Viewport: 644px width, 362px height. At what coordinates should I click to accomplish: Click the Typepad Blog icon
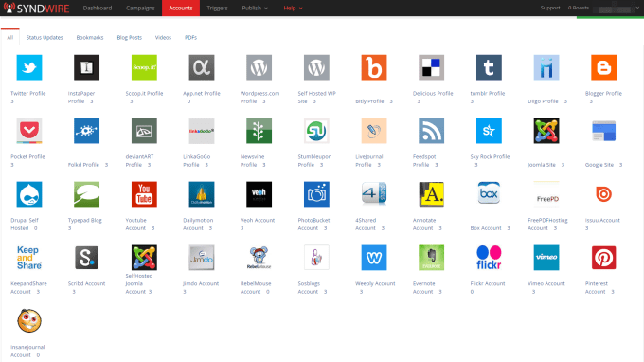[x=87, y=194]
